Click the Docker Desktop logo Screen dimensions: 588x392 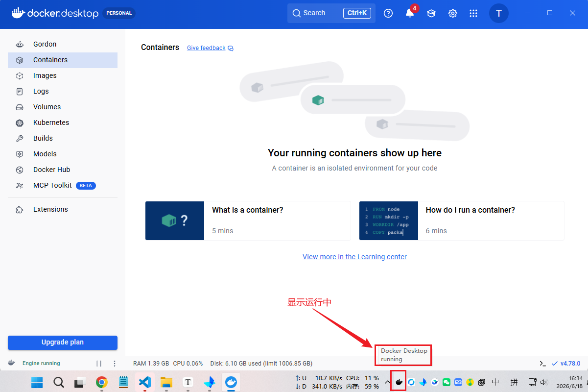(x=55, y=13)
